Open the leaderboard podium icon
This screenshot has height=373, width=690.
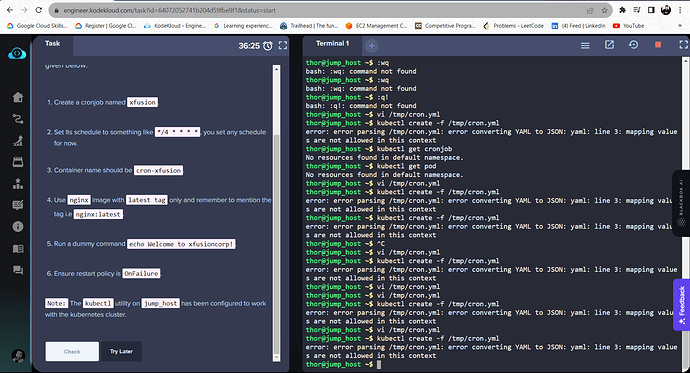(18, 183)
